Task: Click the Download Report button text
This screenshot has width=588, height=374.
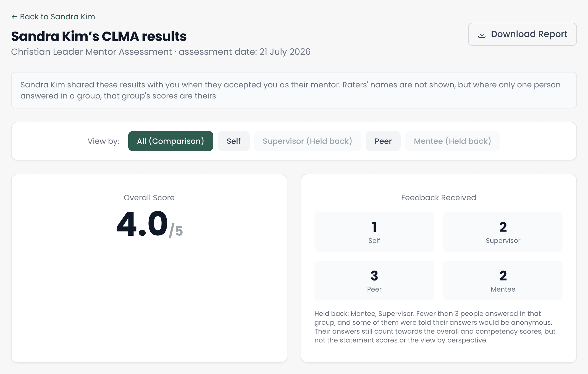Action: [x=529, y=34]
